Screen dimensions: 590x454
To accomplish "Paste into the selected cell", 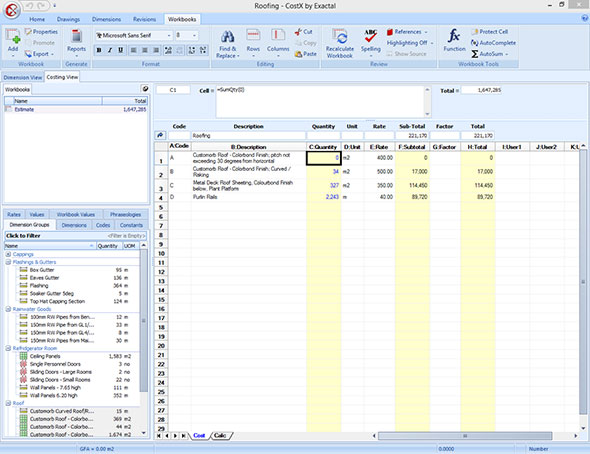I will [x=306, y=54].
